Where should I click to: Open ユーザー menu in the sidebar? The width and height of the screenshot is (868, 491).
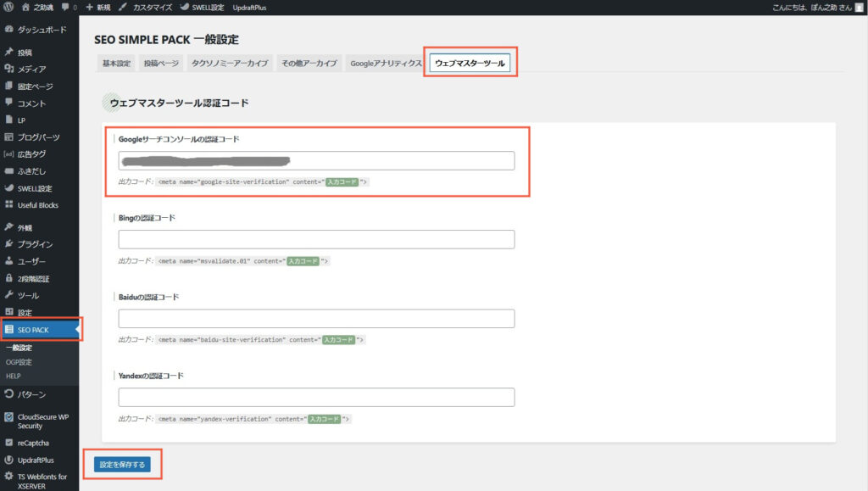31,261
